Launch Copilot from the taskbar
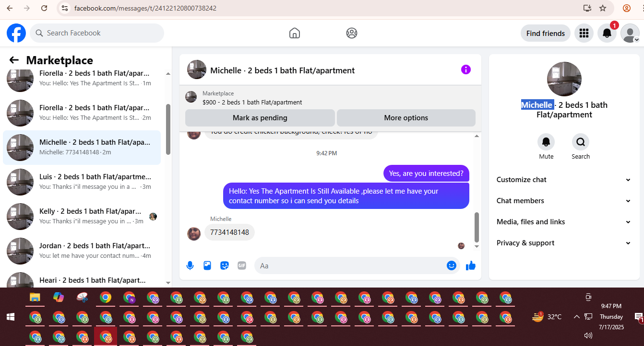The height and width of the screenshot is (346, 644). click(59, 297)
